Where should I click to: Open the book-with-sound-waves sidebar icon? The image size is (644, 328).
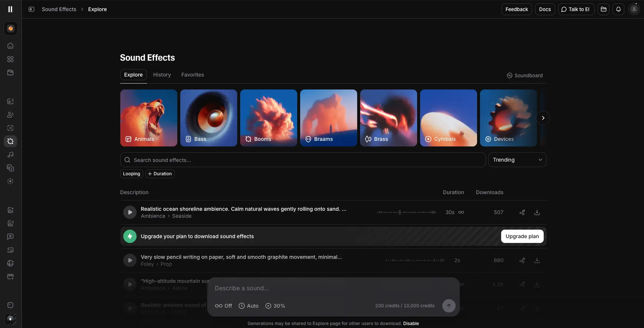10,223
